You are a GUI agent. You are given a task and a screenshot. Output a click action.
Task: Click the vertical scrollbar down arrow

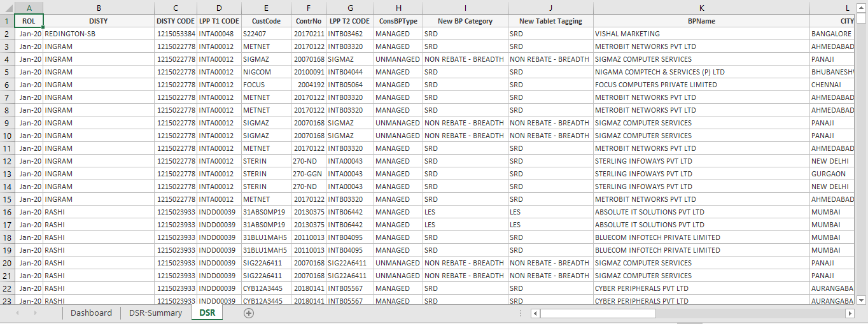coord(862,300)
